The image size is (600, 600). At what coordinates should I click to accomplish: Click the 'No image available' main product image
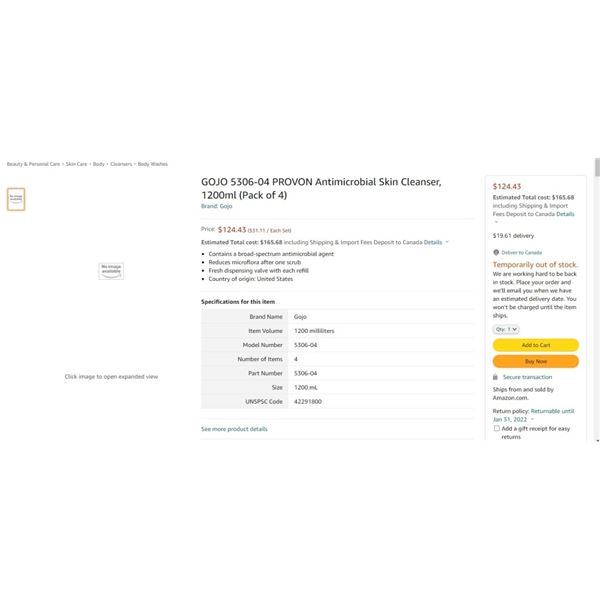(x=111, y=270)
